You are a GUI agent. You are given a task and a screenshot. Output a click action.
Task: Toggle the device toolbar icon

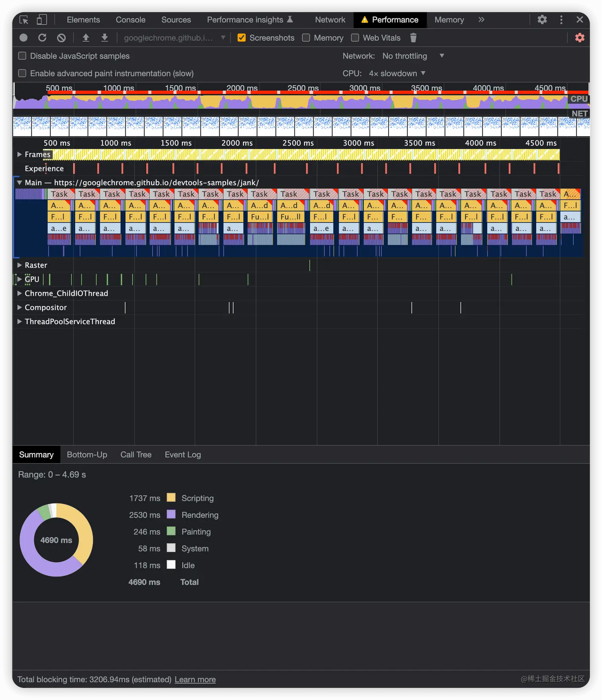click(x=42, y=20)
